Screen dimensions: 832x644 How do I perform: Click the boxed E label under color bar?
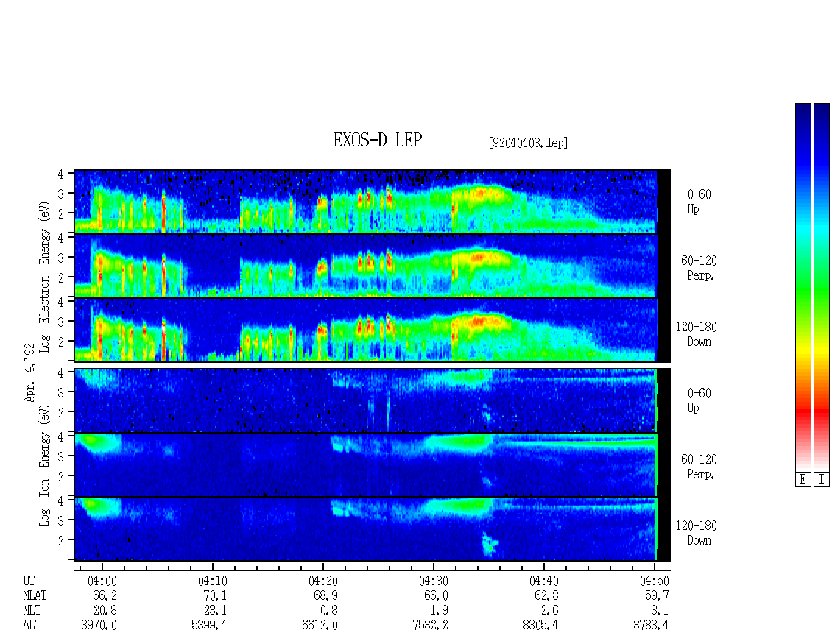pyautogui.click(x=803, y=480)
